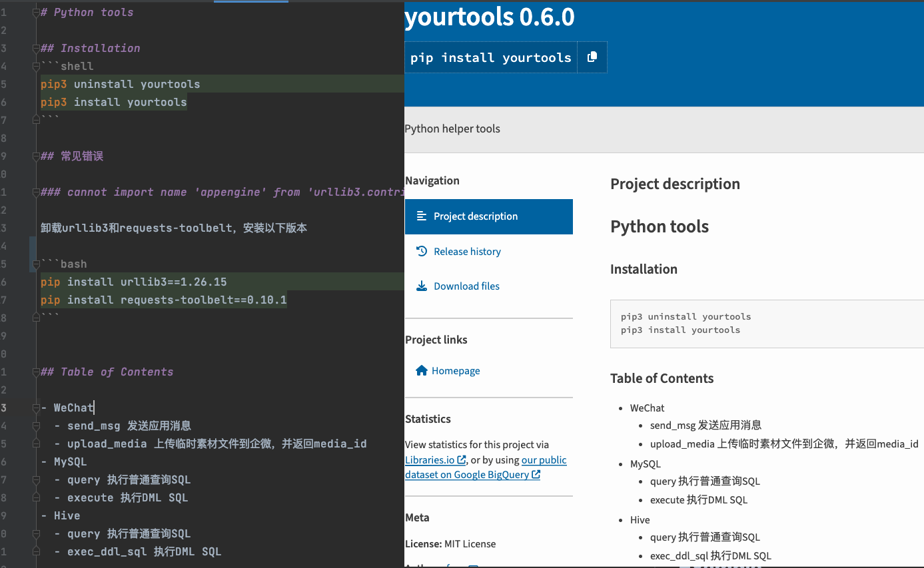The height and width of the screenshot is (568, 924).
Task: Click the Download files arrow icon
Action: [x=421, y=286]
